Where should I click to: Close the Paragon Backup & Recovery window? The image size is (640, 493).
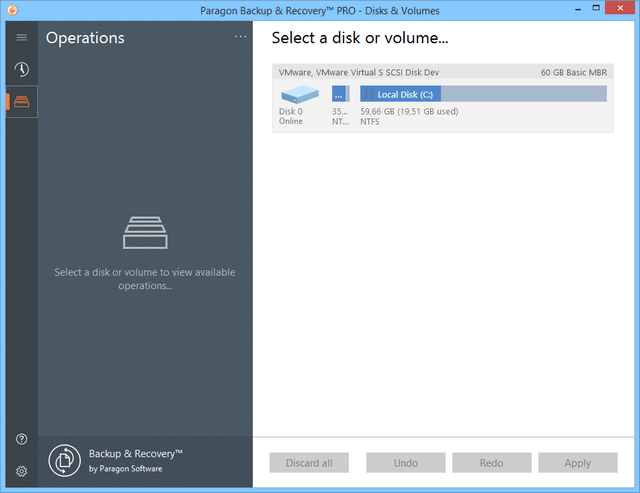click(620, 8)
